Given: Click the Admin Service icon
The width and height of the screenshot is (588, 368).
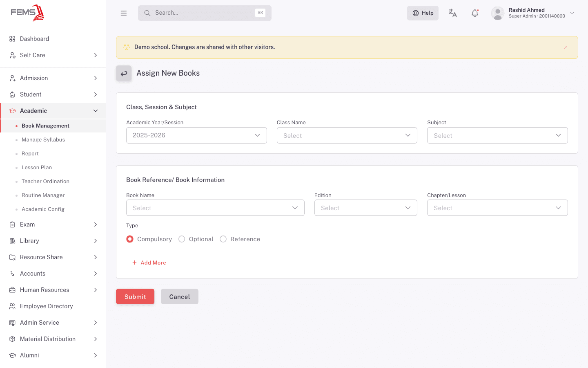Looking at the screenshot, I should click(x=12, y=323).
